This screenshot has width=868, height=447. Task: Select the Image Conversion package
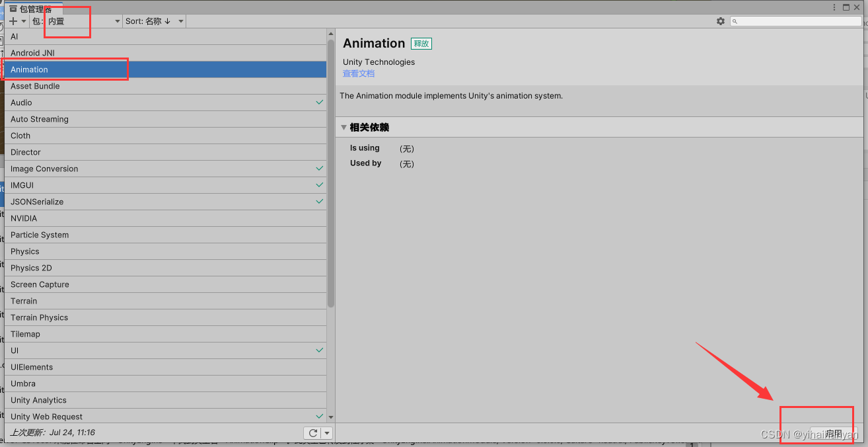coord(166,169)
